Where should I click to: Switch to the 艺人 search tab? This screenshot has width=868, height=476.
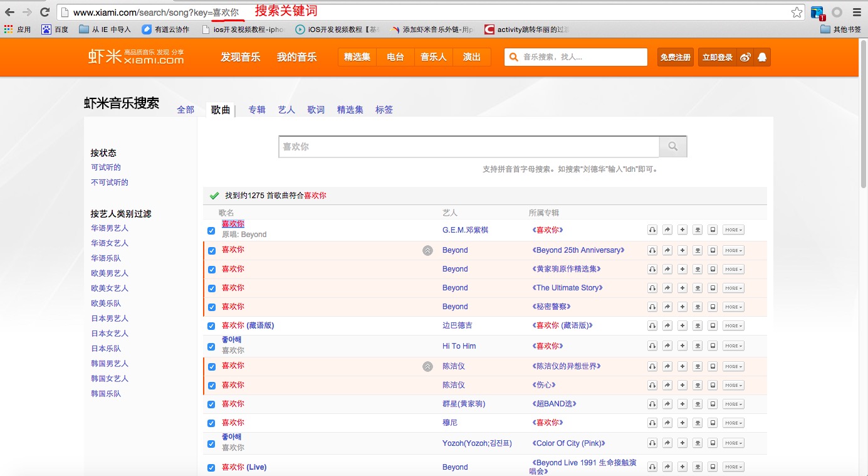pos(286,110)
